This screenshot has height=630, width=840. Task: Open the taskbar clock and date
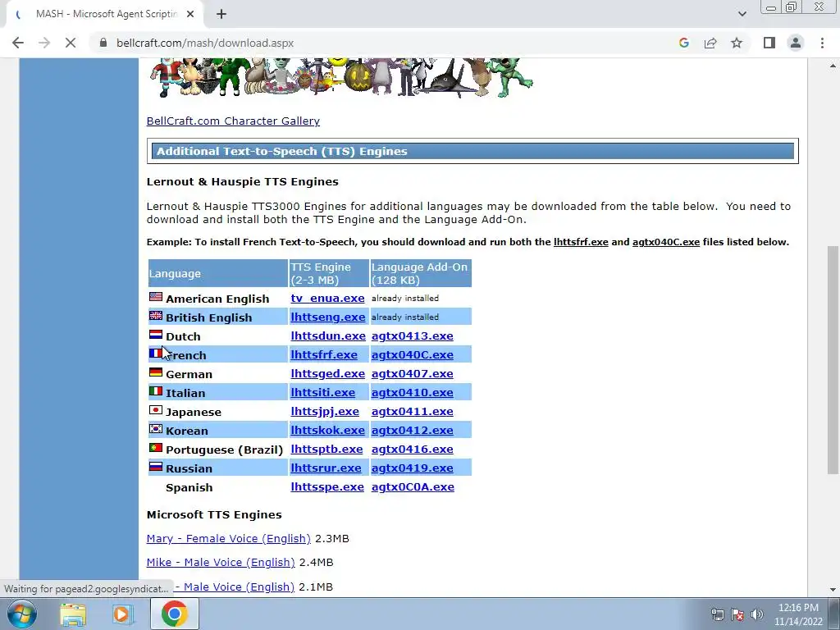pos(798,614)
